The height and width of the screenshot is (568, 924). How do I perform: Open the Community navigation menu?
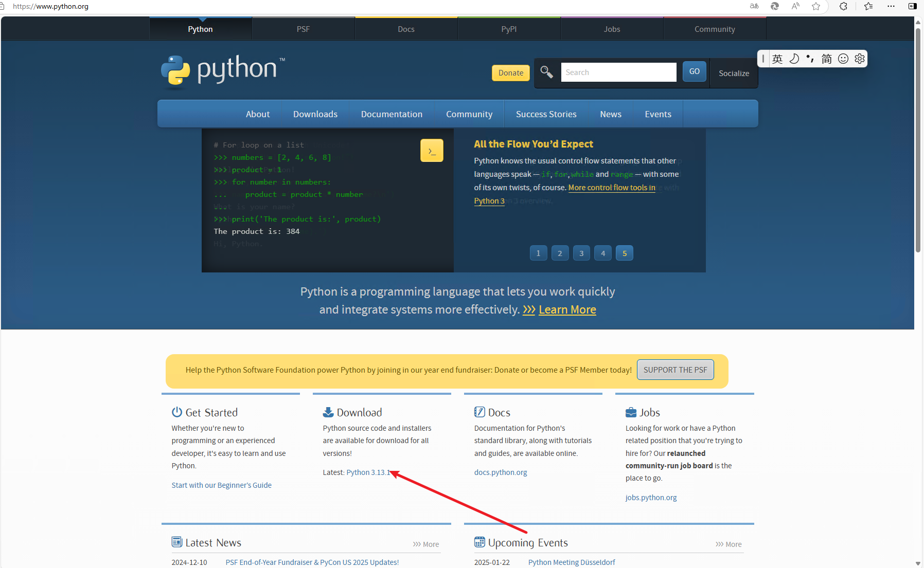point(469,114)
